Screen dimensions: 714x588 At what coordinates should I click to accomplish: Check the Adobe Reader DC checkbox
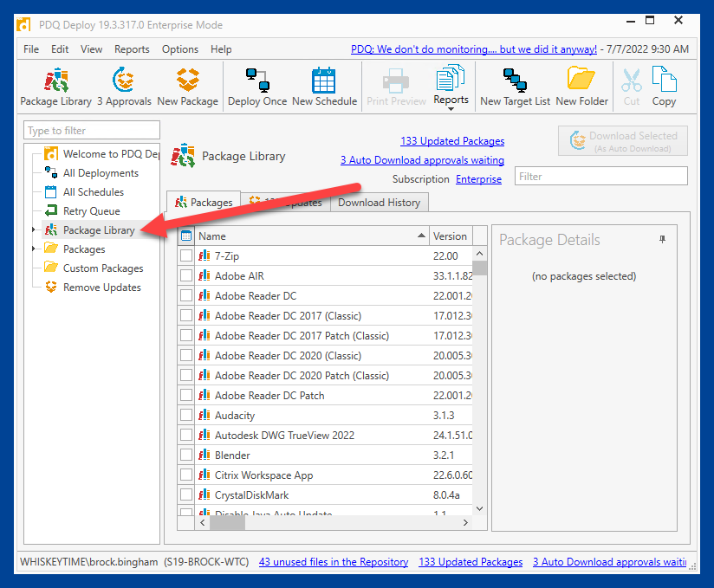click(185, 296)
